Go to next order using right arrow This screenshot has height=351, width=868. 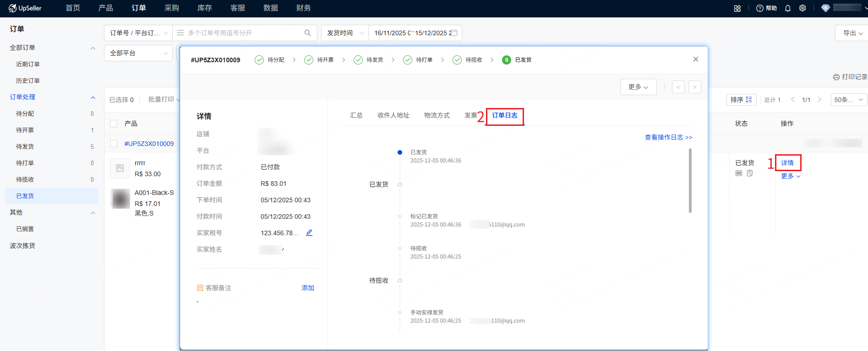[694, 87]
